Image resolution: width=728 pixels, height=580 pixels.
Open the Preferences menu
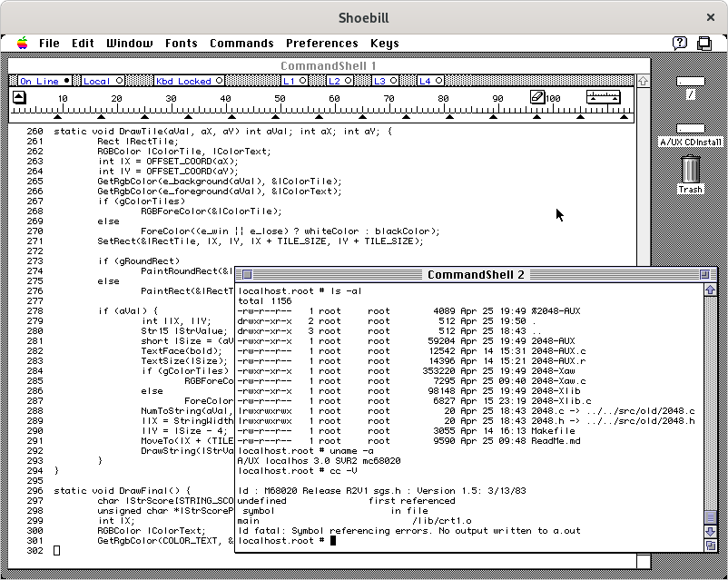(x=321, y=44)
